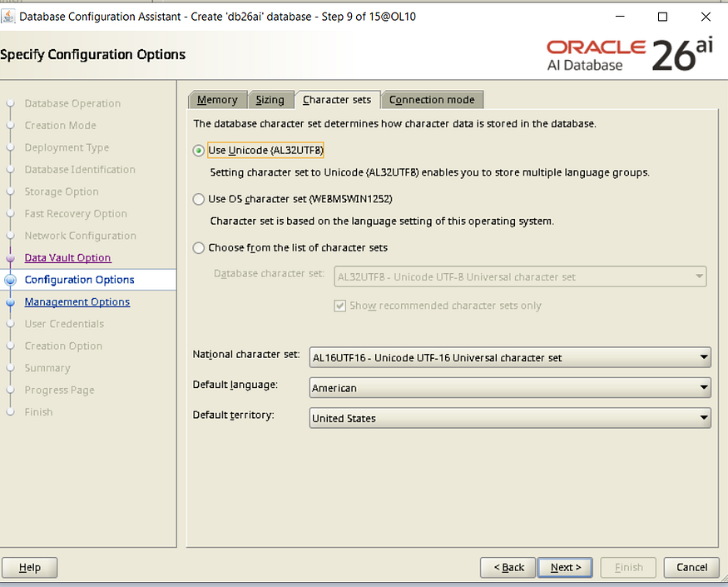Select the Character sets tab
Image resolution: width=728 pixels, height=587 pixels.
coord(337,100)
